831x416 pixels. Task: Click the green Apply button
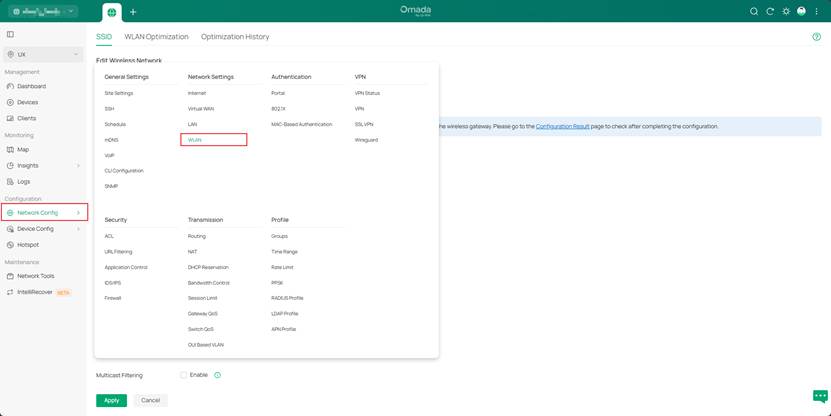click(x=111, y=400)
